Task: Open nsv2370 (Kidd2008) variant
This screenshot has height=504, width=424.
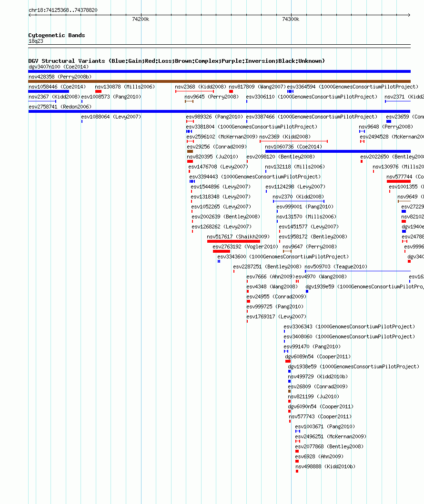Action: point(298,197)
